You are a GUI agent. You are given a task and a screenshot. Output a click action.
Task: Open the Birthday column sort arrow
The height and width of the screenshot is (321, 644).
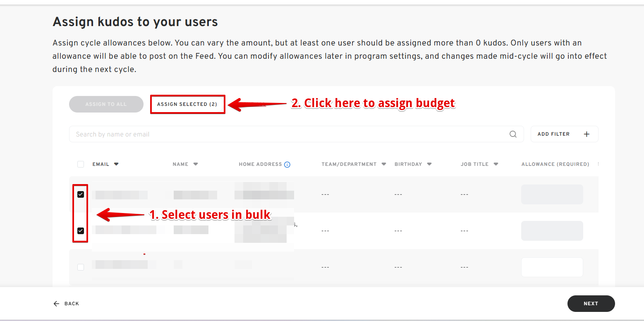(x=429, y=164)
